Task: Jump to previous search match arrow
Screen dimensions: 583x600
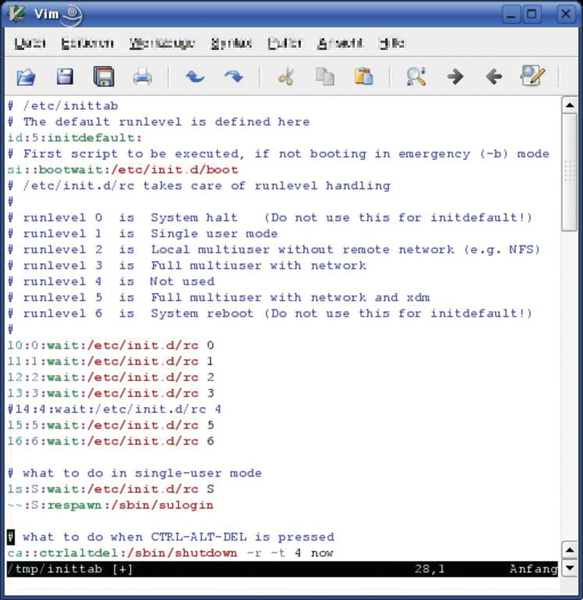Action: click(494, 77)
